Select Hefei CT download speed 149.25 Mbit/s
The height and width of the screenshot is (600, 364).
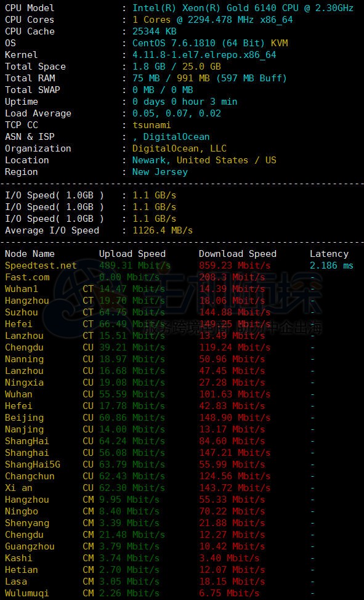(235, 325)
